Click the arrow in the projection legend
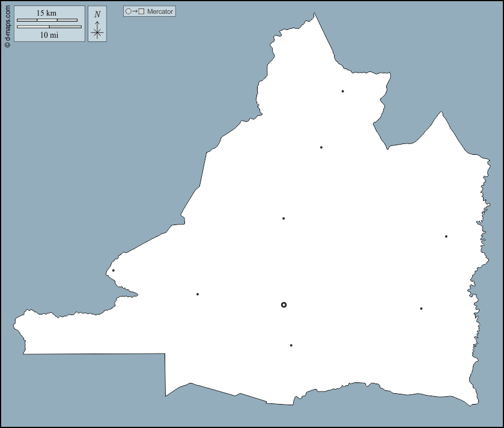The width and height of the screenshot is (504, 428). click(x=135, y=11)
